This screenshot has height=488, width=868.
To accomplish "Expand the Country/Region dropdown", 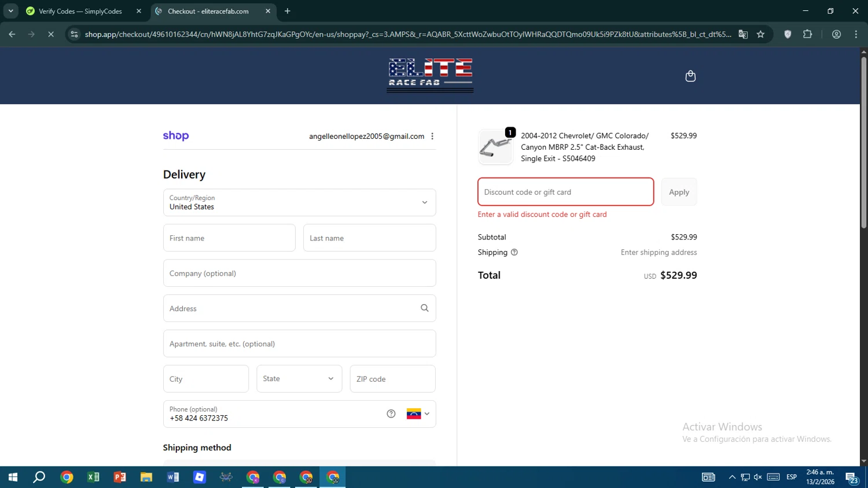I will [299, 202].
